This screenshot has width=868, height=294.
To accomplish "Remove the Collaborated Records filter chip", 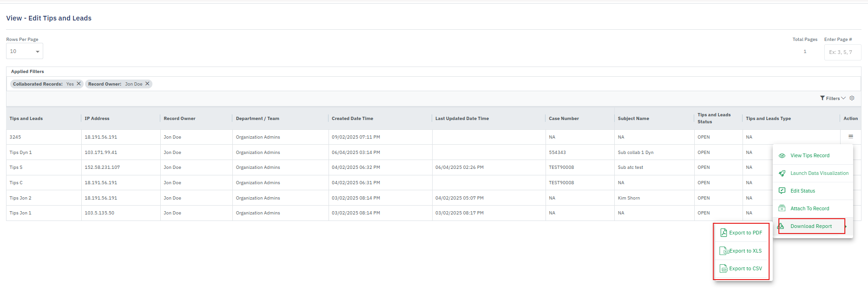I will click(x=79, y=84).
